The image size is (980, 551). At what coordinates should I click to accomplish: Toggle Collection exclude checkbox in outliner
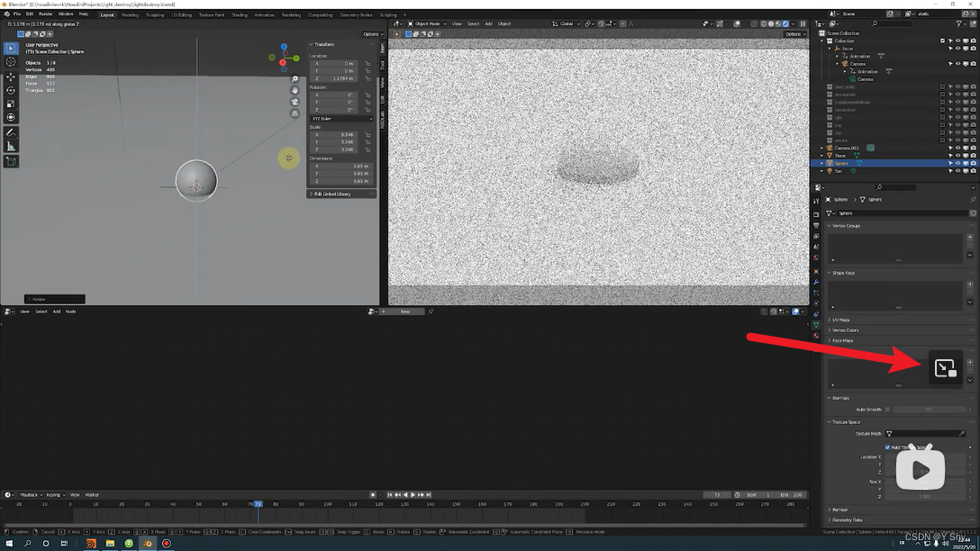pos(942,41)
